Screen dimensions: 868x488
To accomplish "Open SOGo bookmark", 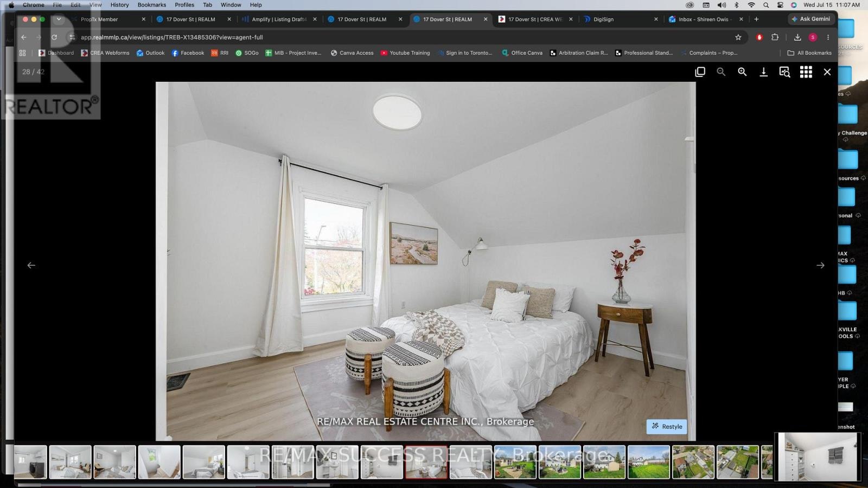I will (x=247, y=53).
